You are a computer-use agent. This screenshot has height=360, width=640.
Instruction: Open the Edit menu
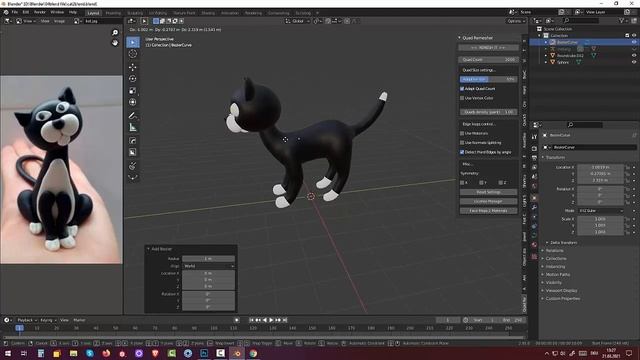[x=26, y=12]
